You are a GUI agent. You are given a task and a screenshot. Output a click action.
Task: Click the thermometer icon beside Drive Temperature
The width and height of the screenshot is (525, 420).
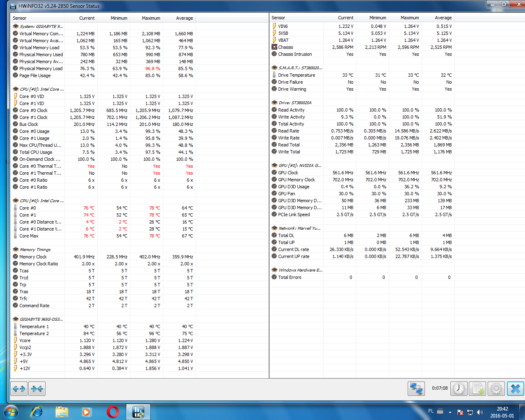(x=274, y=75)
